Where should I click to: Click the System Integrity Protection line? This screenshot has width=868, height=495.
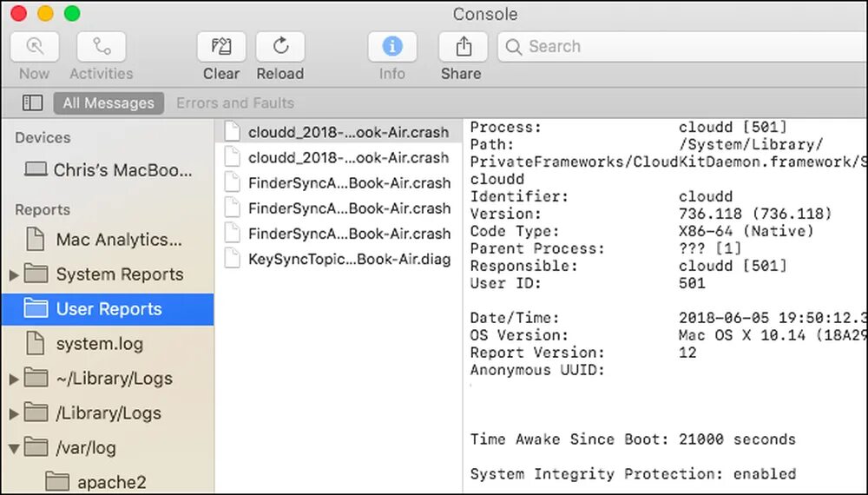click(x=633, y=474)
